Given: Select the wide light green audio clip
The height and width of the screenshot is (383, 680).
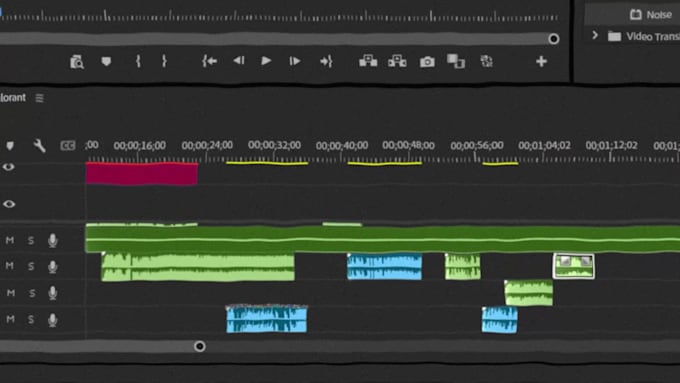Looking at the screenshot, I should (x=198, y=267).
